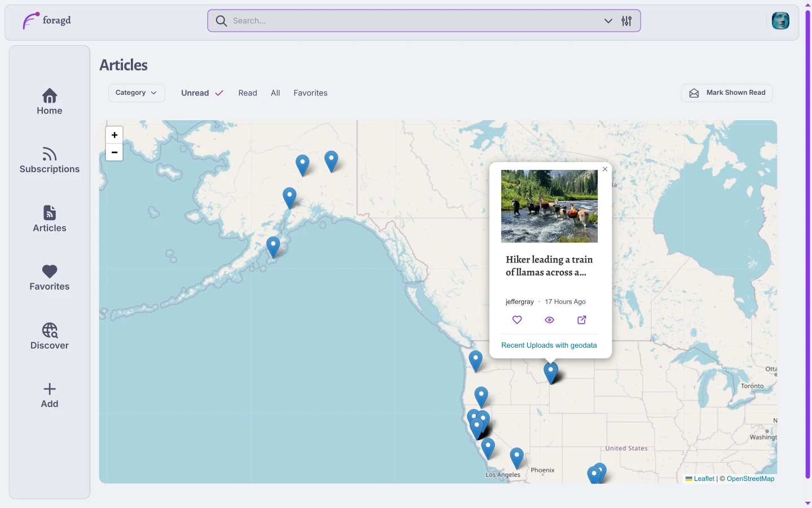Open Articles in sidebar
This screenshot has width=812, height=508.
(50, 219)
